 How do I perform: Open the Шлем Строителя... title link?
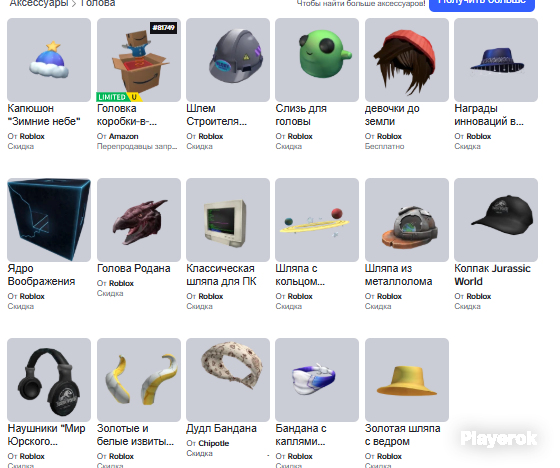pos(216,115)
